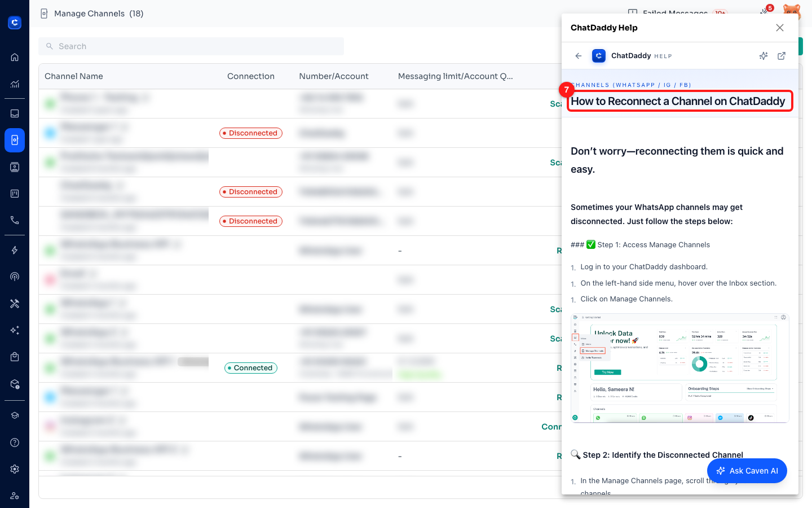Click the Messaging limit/Account Q... column header
812x508 pixels.
456,76
